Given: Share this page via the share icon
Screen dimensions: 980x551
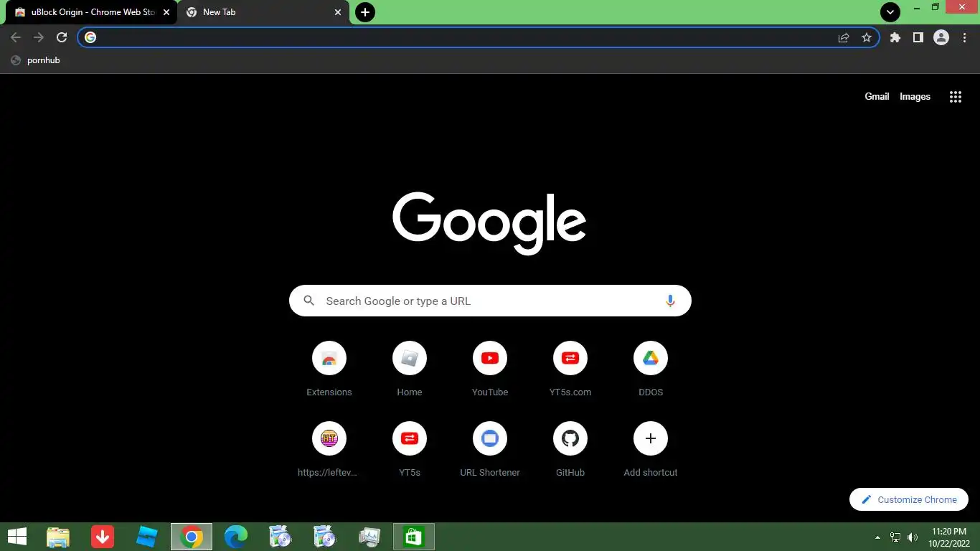Looking at the screenshot, I should pos(844,37).
